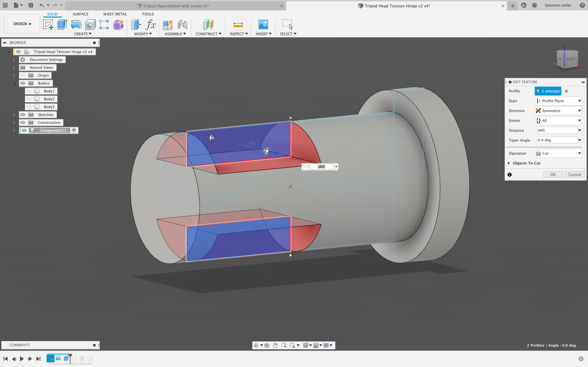Switch to the Surface tab
Screen dimensions: 588x367
click(x=80, y=14)
